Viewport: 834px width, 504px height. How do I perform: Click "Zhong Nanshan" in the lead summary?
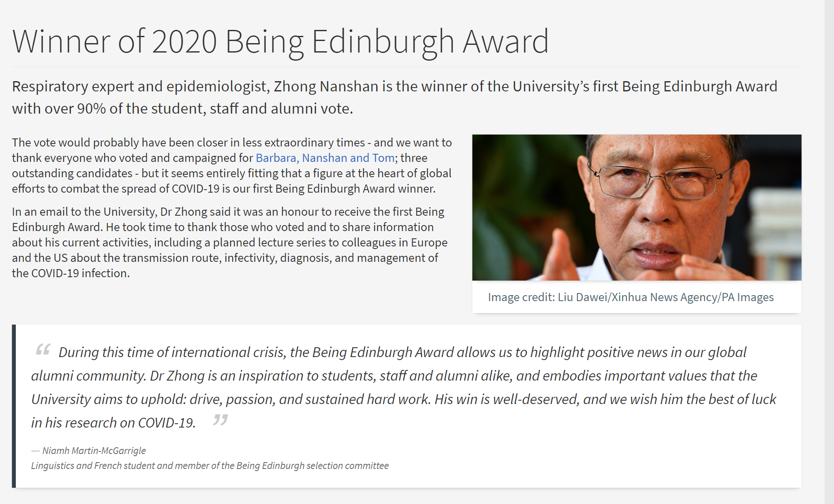pyautogui.click(x=326, y=87)
